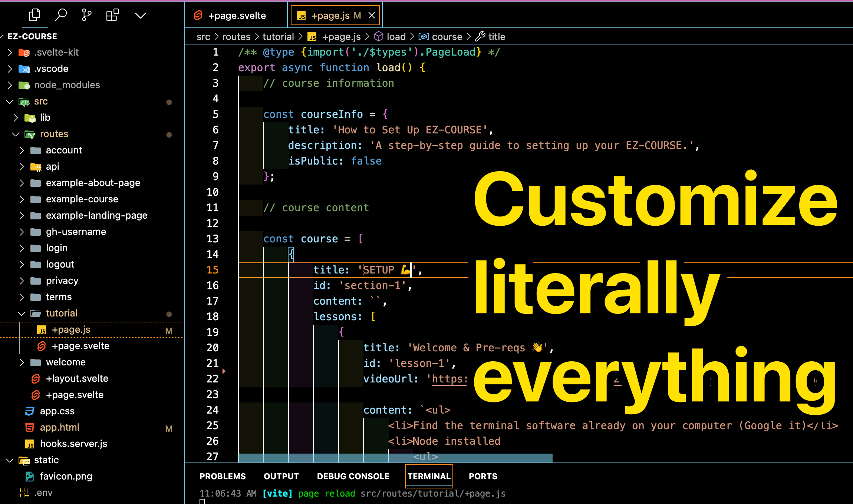Open the example-course folder
853x504 pixels.
click(x=82, y=199)
